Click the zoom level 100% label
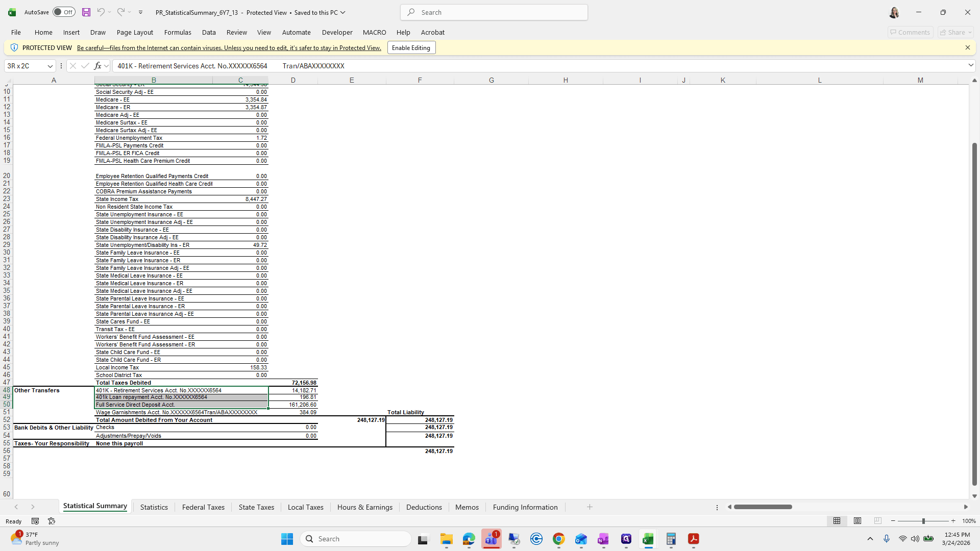 tap(969, 521)
